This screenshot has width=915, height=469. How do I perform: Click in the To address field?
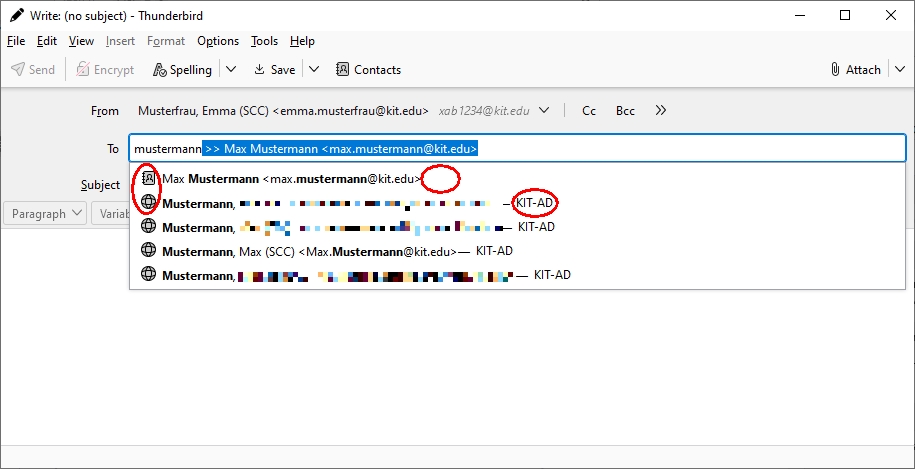(x=517, y=148)
